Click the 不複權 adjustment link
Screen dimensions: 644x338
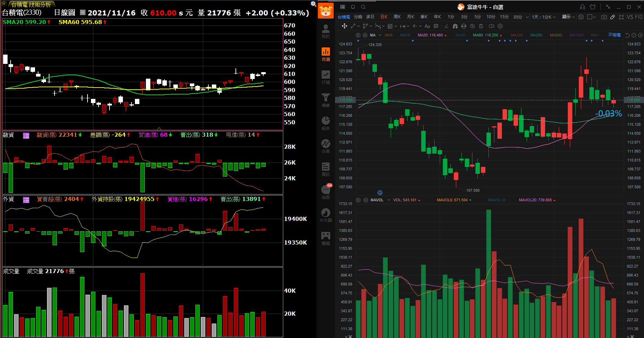coord(614,35)
